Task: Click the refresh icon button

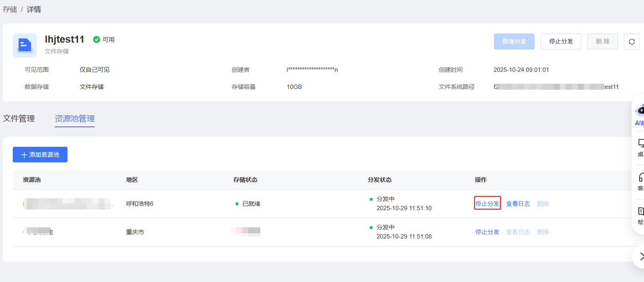Action: [x=632, y=41]
